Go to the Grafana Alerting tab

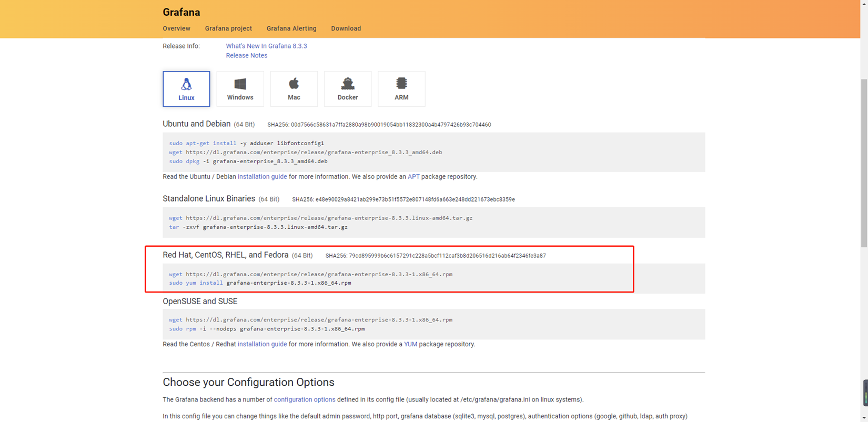[291, 28]
